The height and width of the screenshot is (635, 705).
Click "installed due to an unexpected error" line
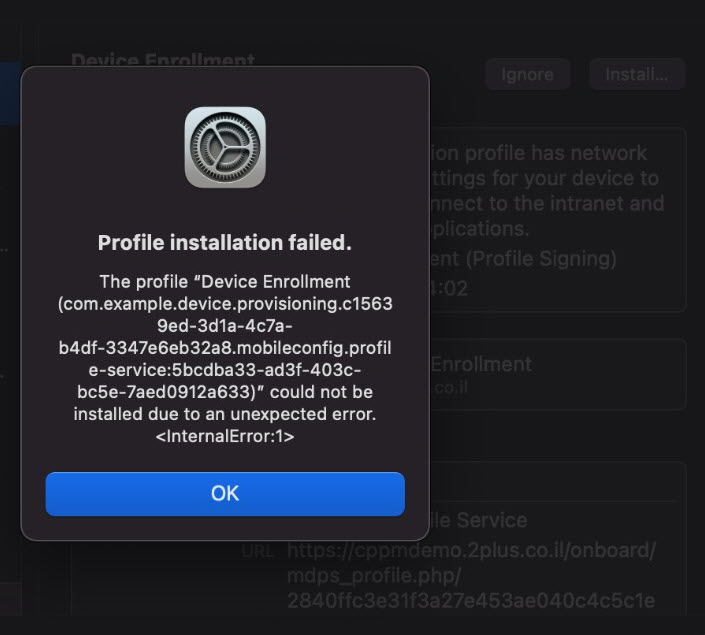225,414
